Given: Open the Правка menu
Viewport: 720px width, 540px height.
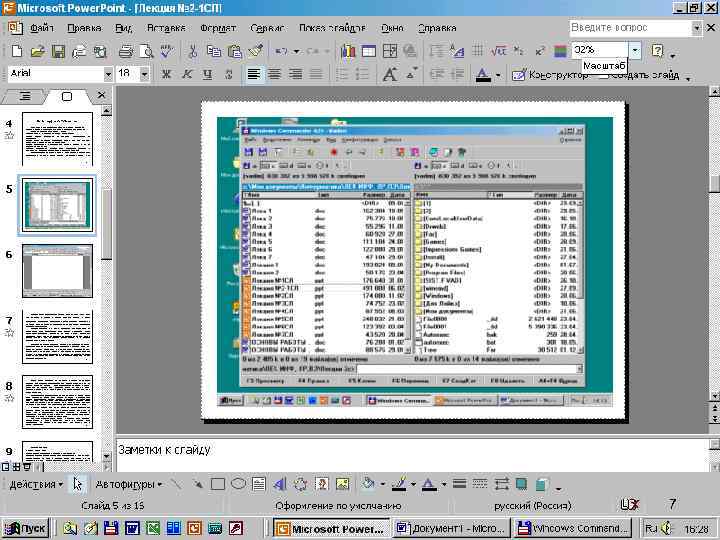Looking at the screenshot, I should (84, 28).
